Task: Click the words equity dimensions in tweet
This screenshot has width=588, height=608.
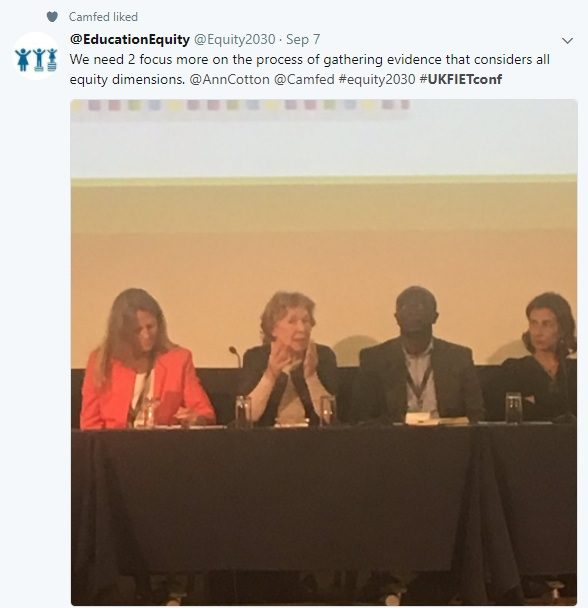Action: 127,79
